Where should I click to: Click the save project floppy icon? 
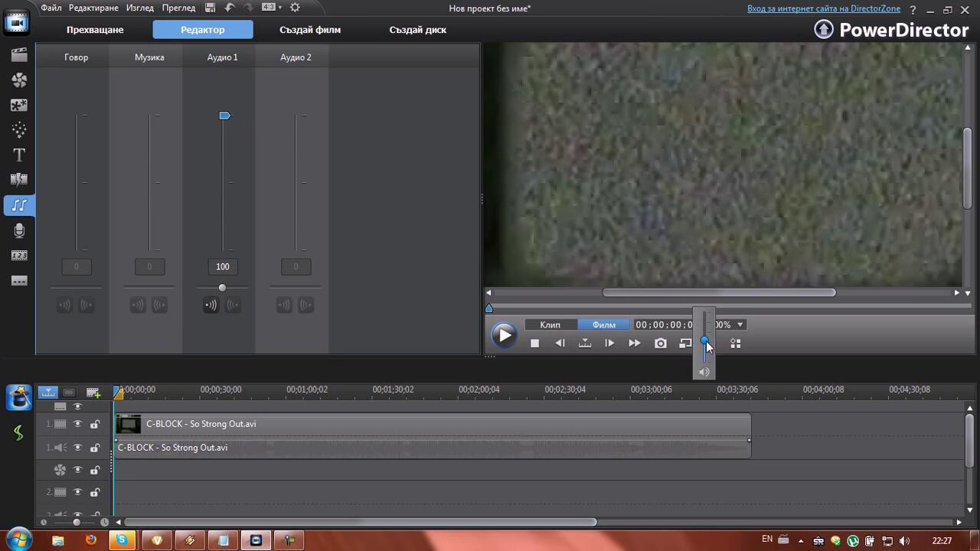click(x=211, y=8)
